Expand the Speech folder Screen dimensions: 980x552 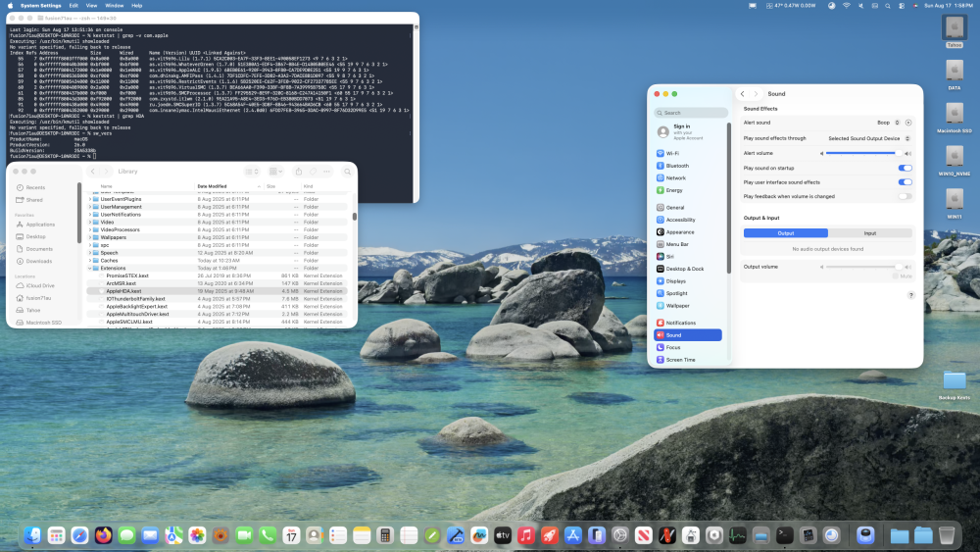[90, 253]
